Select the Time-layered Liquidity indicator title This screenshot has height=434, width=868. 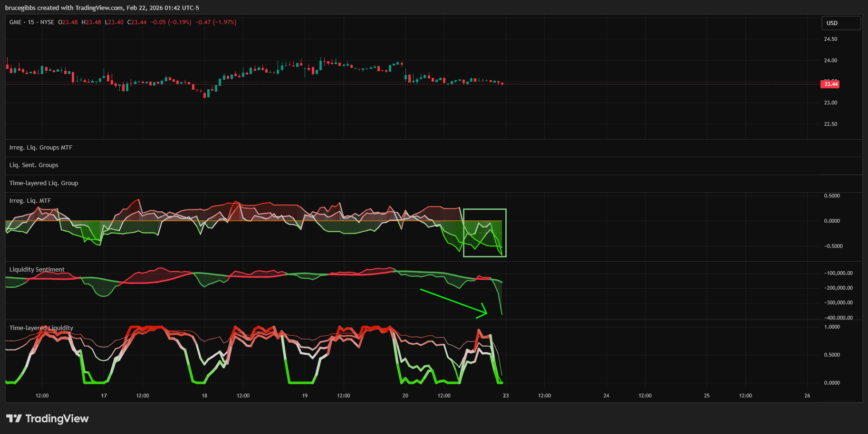(41, 328)
